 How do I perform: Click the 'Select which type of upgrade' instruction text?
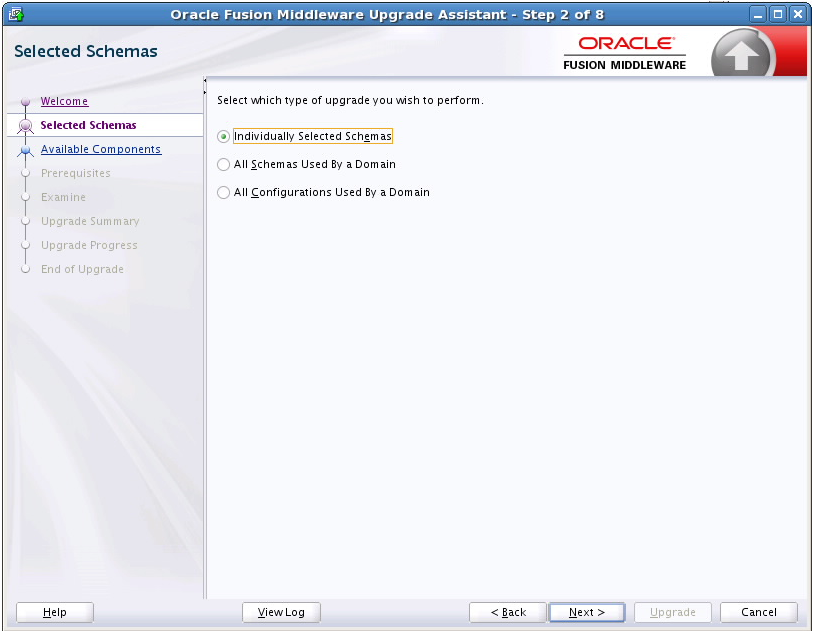click(350, 100)
